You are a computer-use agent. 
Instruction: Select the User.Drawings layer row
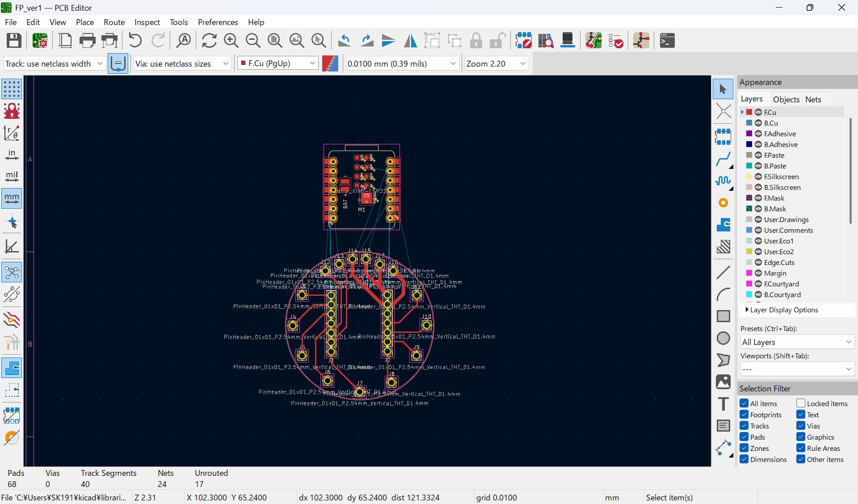point(792,219)
